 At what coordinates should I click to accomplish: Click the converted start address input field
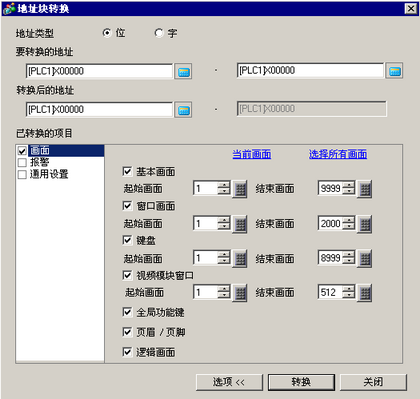(x=99, y=110)
